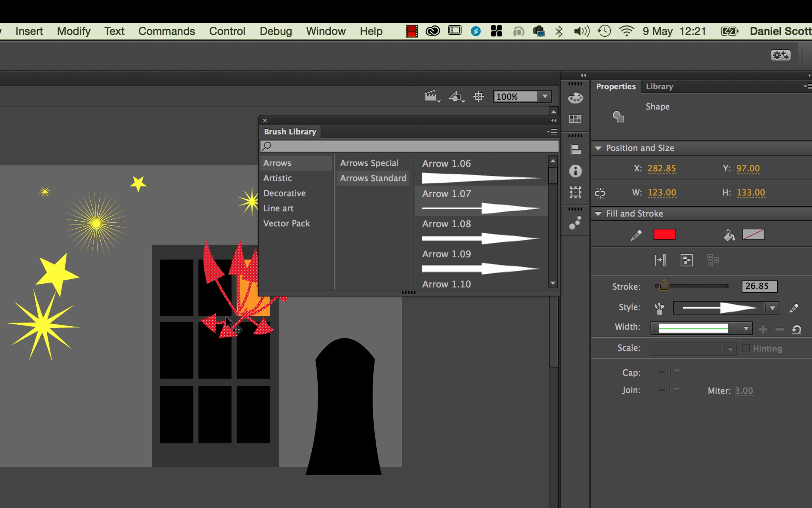
Task: Open the Motion Presets panel icon
Action: click(x=575, y=223)
